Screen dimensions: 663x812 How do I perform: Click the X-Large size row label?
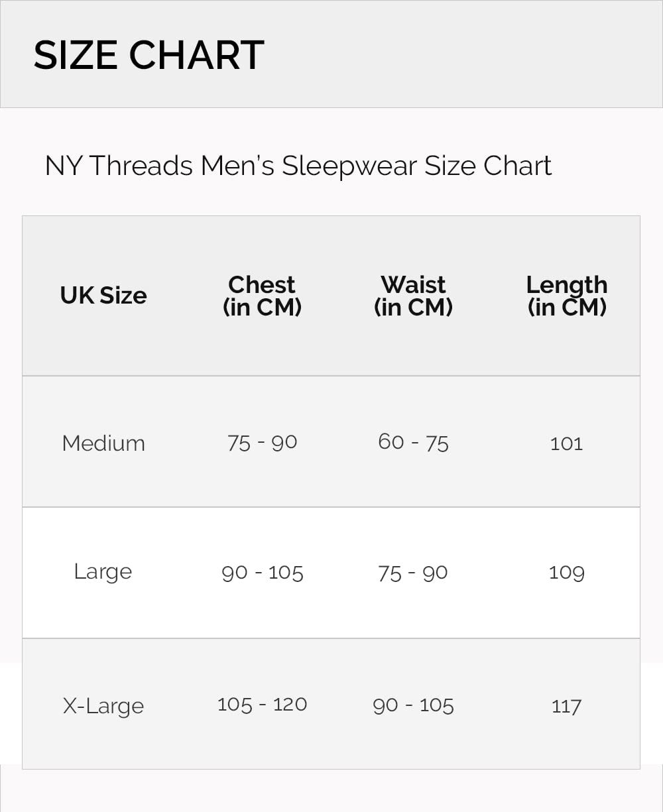(103, 705)
